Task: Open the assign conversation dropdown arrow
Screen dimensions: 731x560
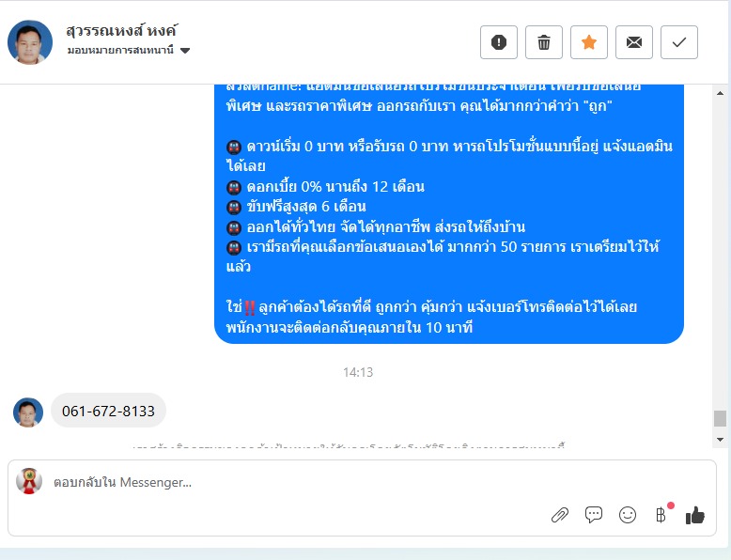Action: 185,51
